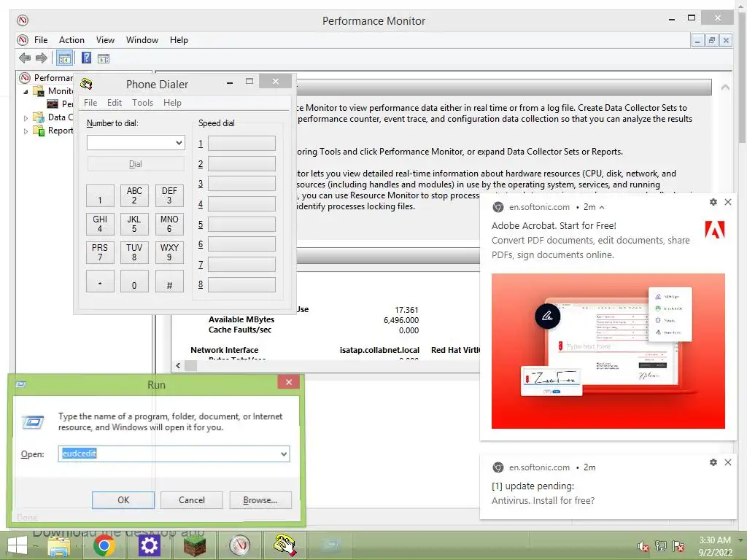Click the muted volume tray icon
Viewport: 747px width, 560px height.
(x=643, y=547)
